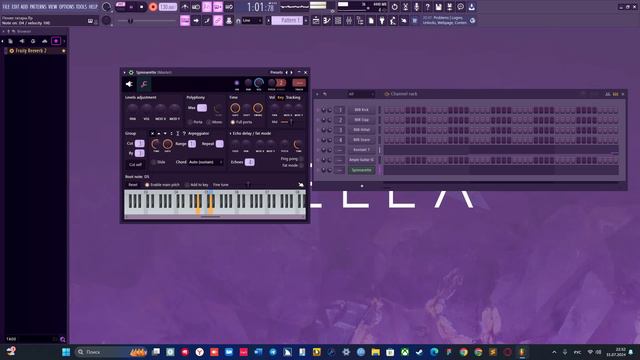Select Fruity Reeverb 2 in the browser

click(x=31, y=51)
